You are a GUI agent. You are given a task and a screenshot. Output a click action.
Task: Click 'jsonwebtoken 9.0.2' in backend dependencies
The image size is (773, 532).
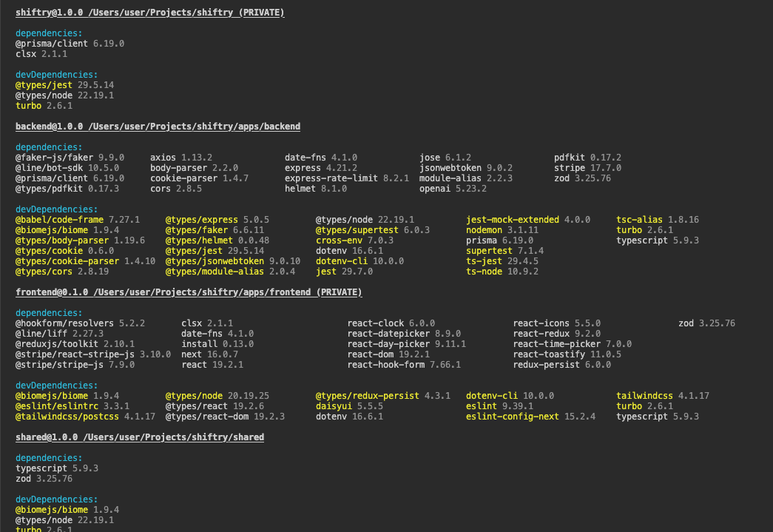pyautogui.click(x=466, y=168)
